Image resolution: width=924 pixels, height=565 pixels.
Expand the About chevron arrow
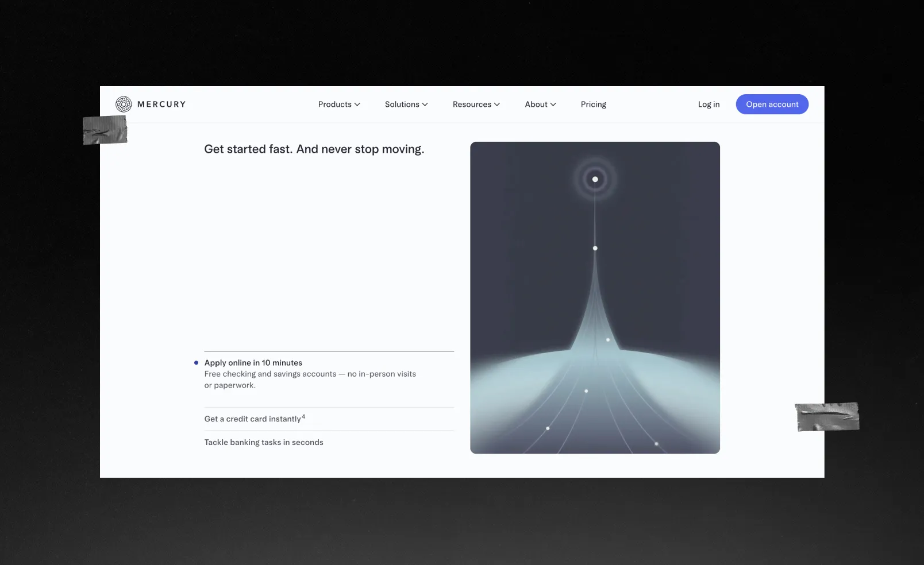coord(553,105)
